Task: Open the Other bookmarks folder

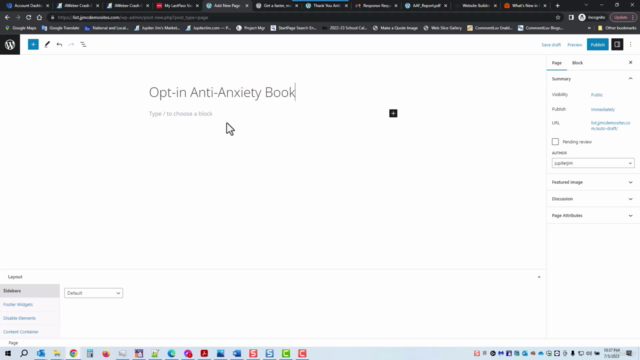Action: tap(617, 28)
